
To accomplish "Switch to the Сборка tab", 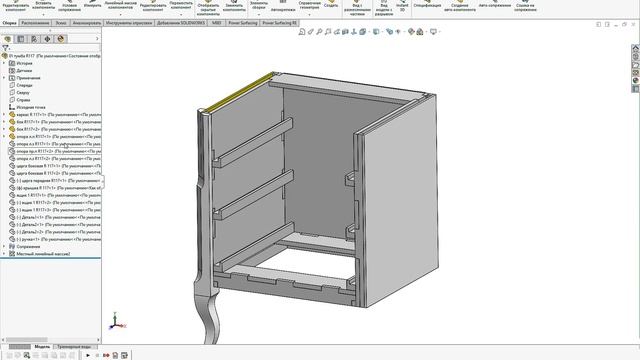I will tap(9, 23).
